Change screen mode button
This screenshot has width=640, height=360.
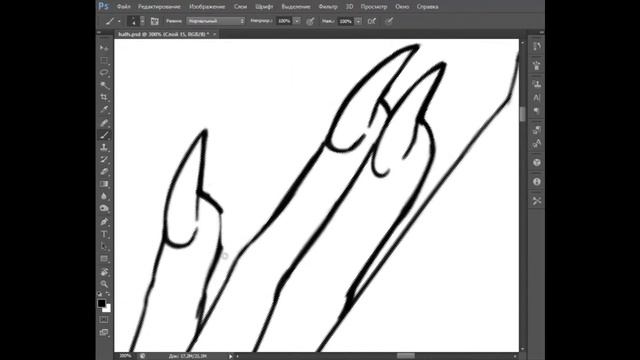[104, 332]
